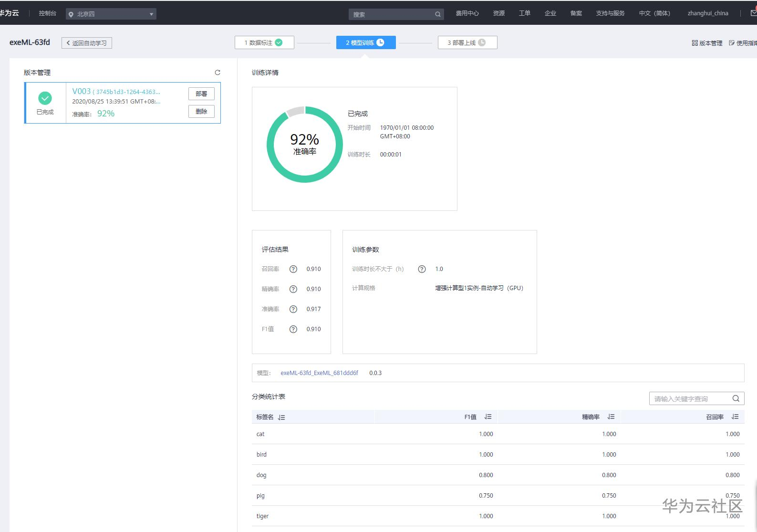757x532 pixels.
Task: Click the help icon next to F1值
Action: pos(293,329)
